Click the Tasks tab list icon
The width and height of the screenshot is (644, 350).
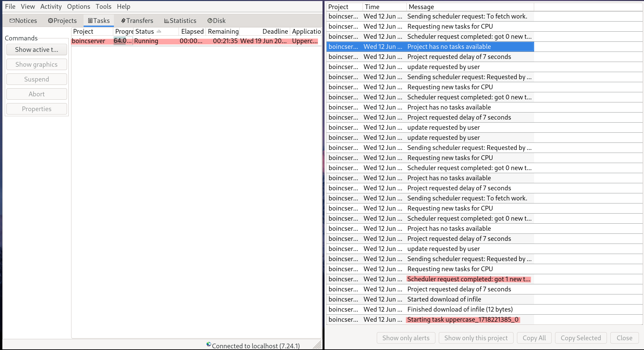90,21
